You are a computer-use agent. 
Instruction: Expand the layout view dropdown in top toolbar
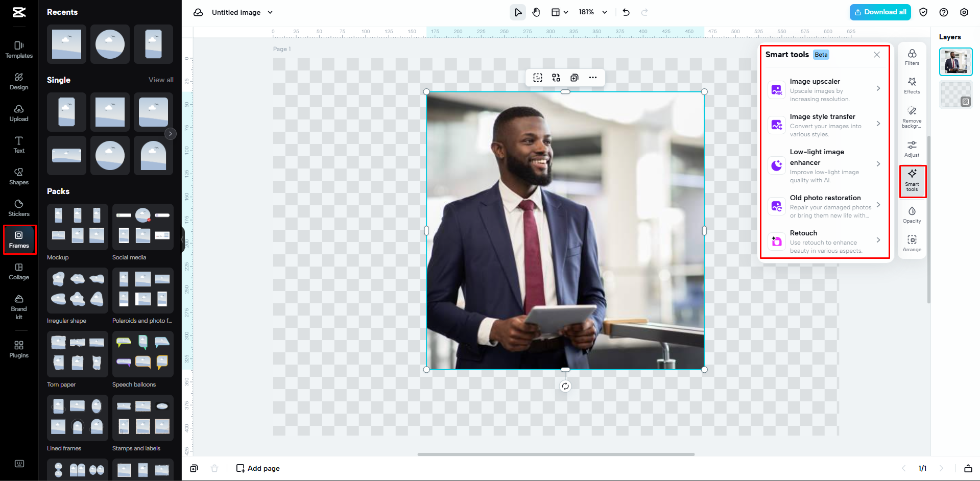tap(559, 12)
